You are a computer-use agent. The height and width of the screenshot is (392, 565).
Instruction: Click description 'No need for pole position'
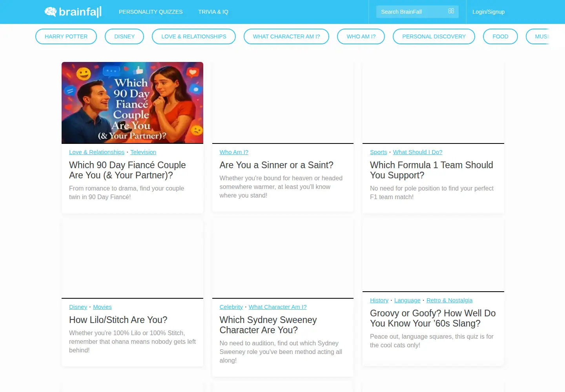[432, 192]
